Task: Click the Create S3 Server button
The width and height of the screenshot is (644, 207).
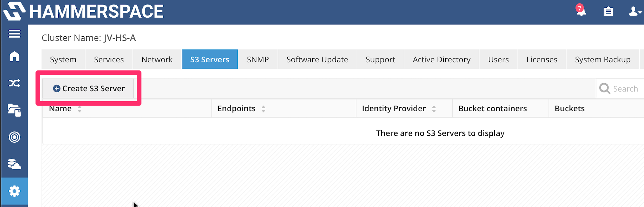Action: [x=88, y=88]
